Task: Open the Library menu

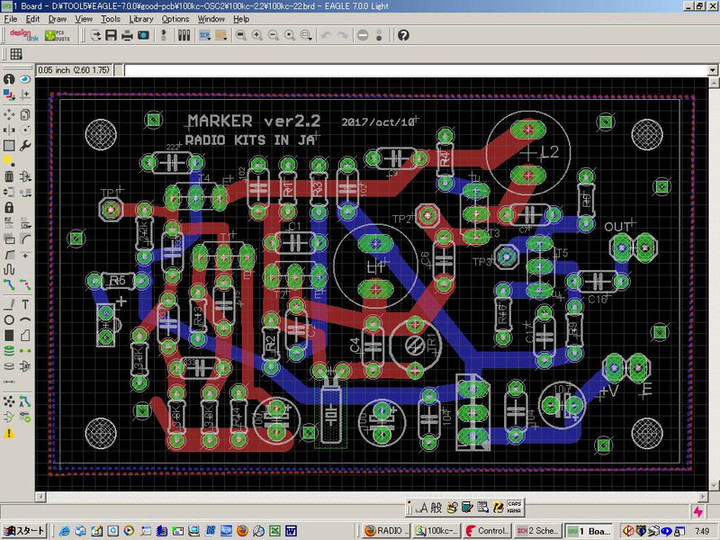Action: pyautogui.click(x=141, y=19)
